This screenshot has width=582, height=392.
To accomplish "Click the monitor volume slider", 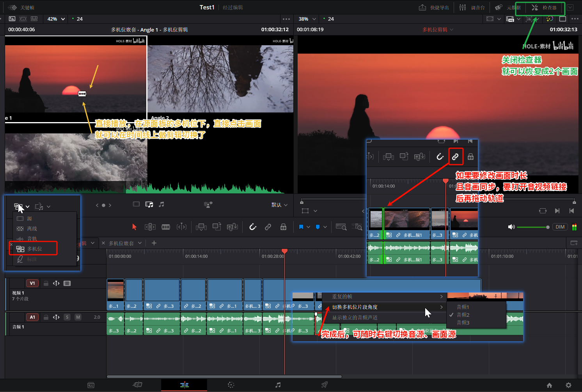I will click(x=533, y=227).
